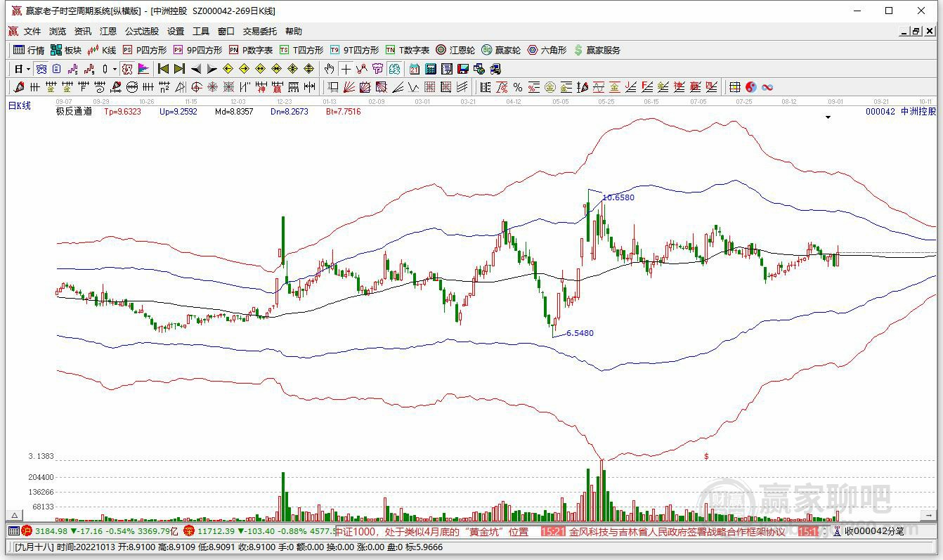Image resolution: width=943 pixels, height=560 pixels.
Task: Click the calculator icon in toolbar
Action: tap(430, 69)
